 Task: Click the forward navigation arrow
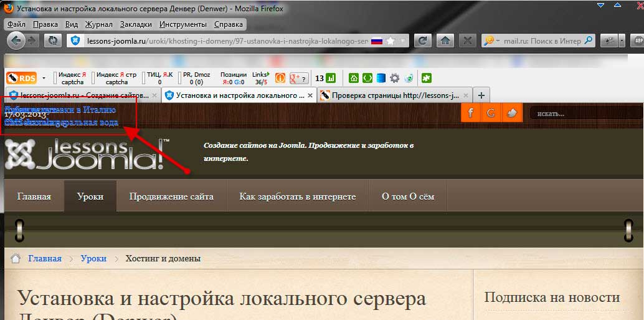[x=32, y=41]
